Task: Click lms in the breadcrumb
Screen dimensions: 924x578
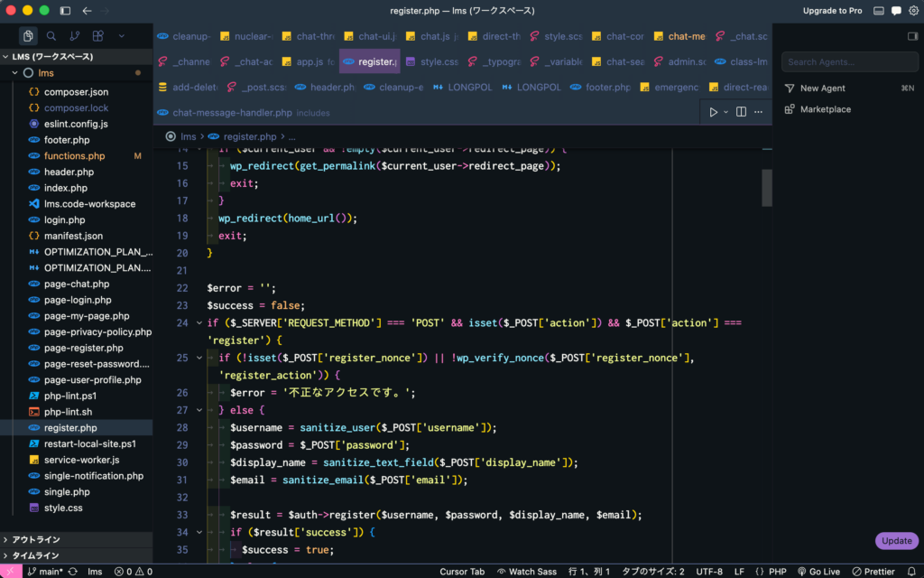Action: pyautogui.click(x=188, y=136)
